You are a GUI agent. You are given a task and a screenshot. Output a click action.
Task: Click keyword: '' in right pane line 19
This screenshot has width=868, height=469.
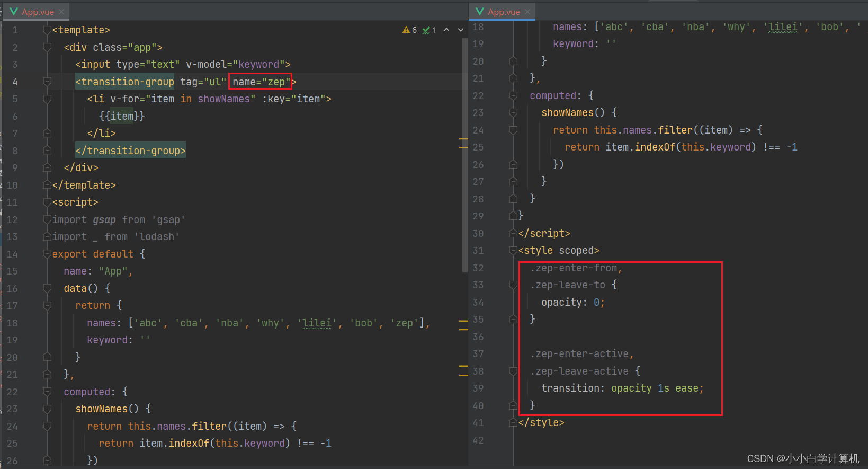coord(585,44)
